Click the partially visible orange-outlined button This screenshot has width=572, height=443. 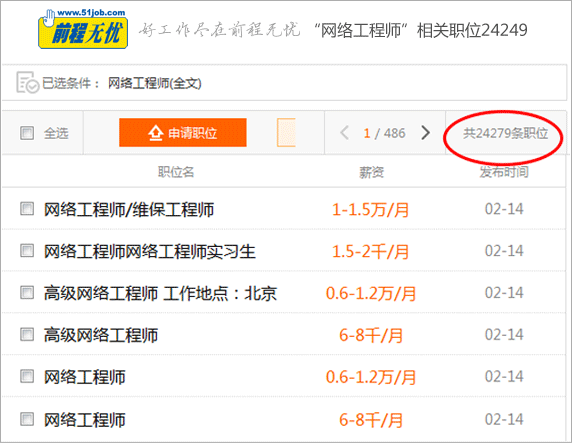tap(286, 132)
